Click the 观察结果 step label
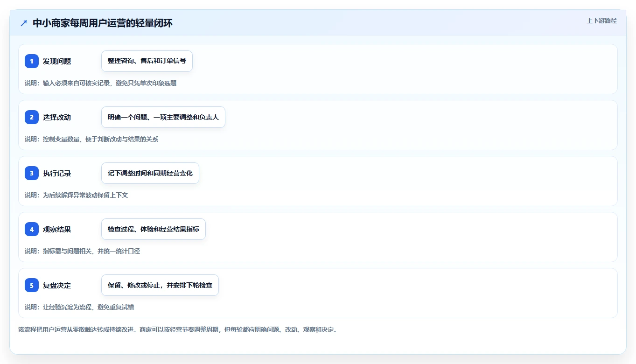The height and width of the screenshot is (364, 636). [x=57, y=229]
